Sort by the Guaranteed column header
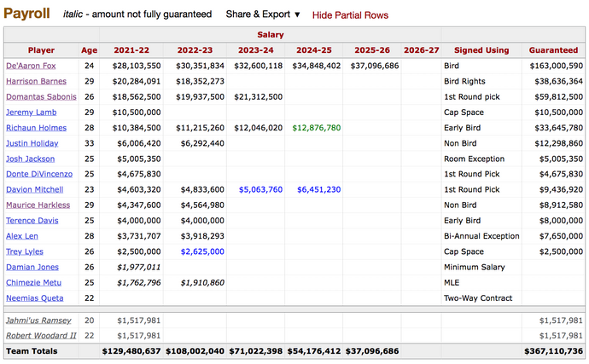The height and width of the screenshot is (364, 589). [x=553, y=50]
